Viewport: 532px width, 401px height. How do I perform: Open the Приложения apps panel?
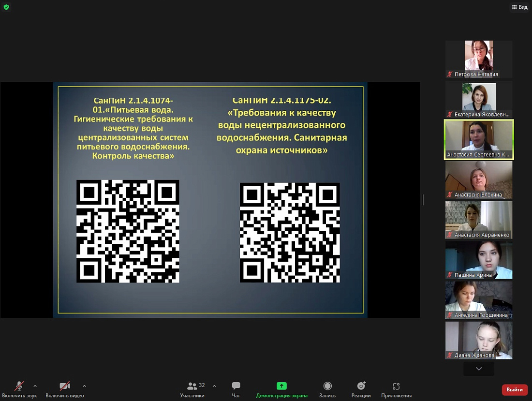(x=396, y=389)
